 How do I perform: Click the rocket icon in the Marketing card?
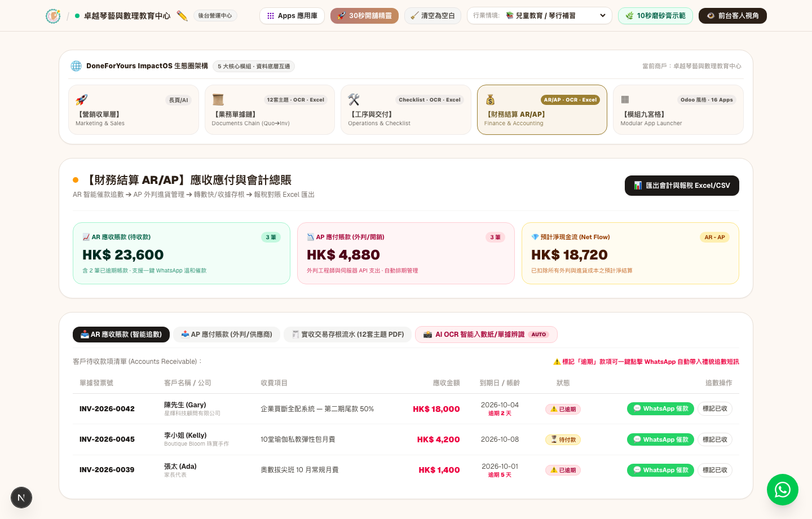pyautogui.click(x=82, y=100)
